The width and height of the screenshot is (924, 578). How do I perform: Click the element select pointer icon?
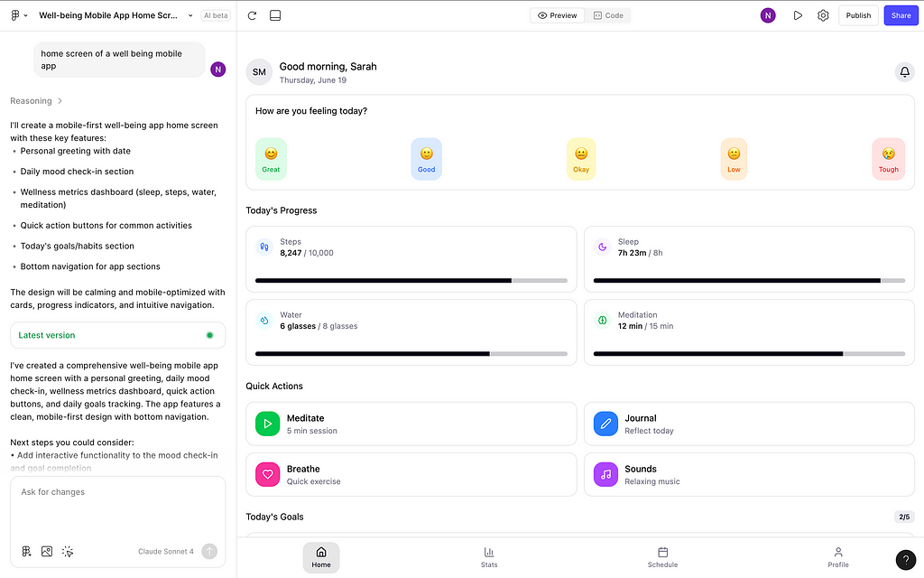pos(68,552)
